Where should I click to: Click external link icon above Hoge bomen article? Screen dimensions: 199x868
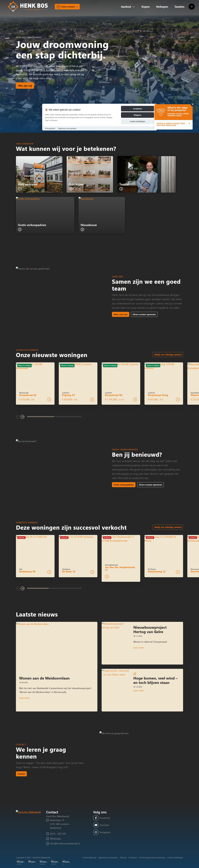pyautogui.click(x=135, y=674)
